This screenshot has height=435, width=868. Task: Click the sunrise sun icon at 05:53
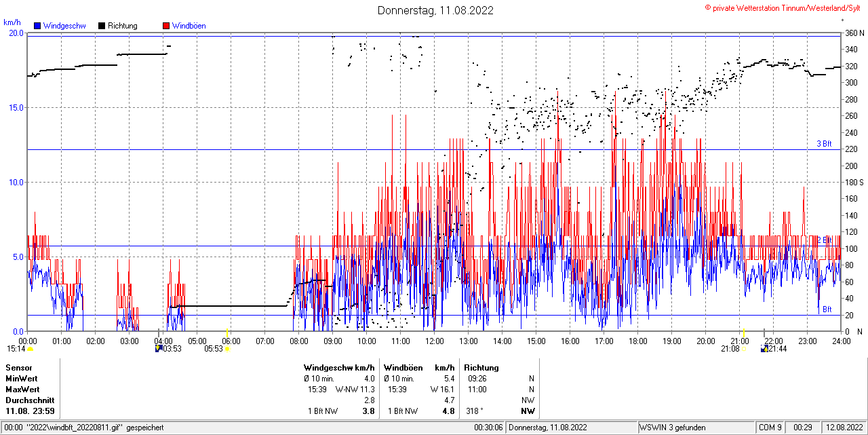coord(226,349)
